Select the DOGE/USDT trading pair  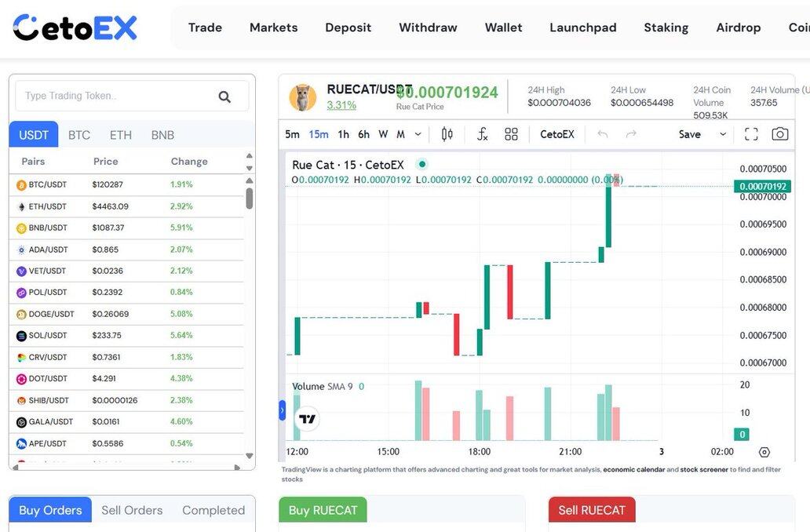click(x=51, y=314)
